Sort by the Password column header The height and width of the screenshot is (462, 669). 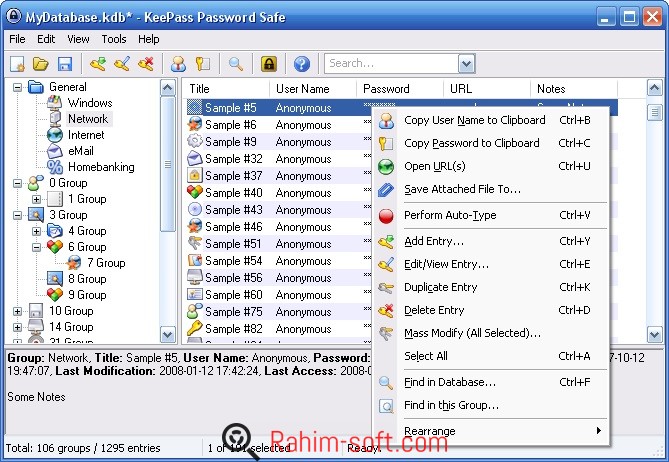point(400,89)
